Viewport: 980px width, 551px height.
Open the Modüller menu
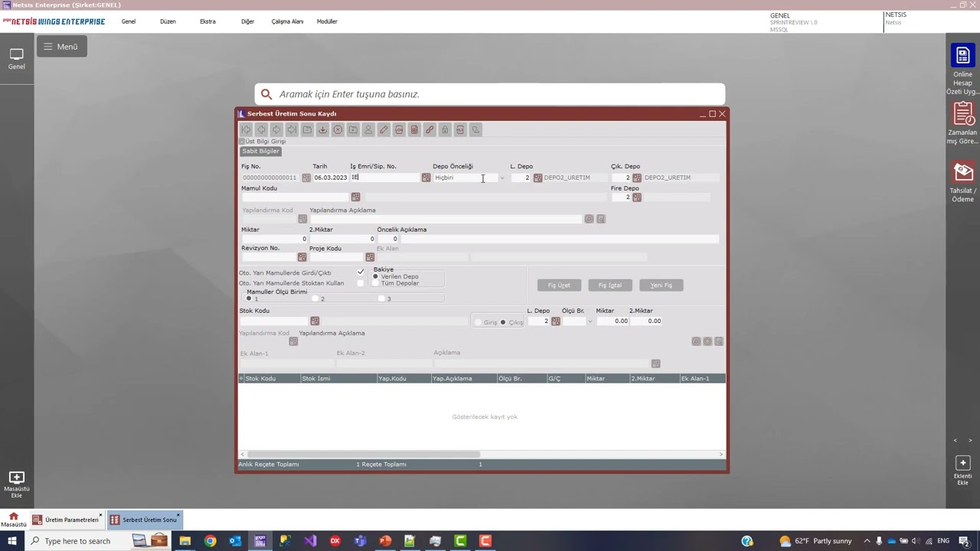click(327, 21)
